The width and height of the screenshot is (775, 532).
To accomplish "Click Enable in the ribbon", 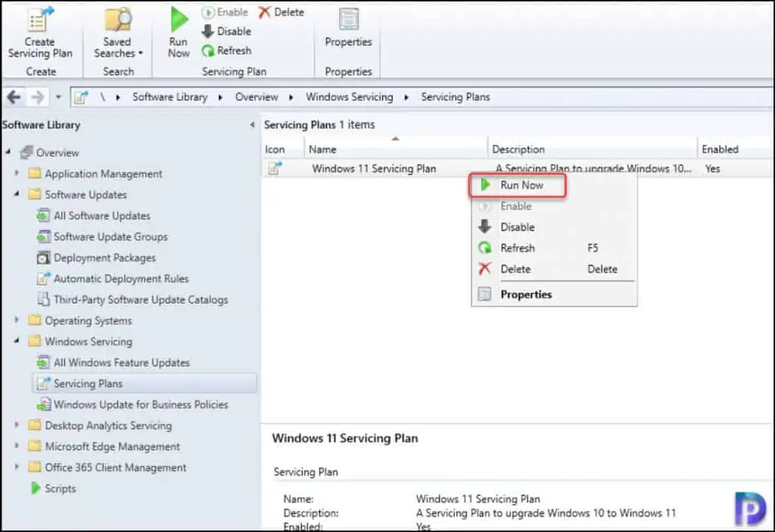I will pos(225,12).
